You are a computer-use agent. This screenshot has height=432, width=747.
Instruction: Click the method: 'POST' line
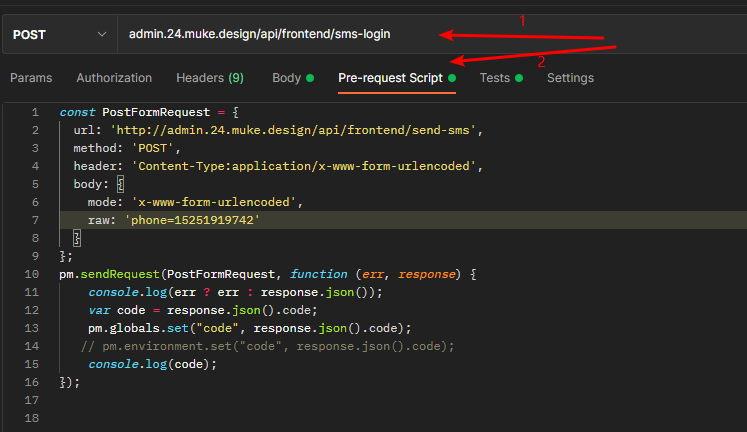pyautogui.click(x=127, y=149)
